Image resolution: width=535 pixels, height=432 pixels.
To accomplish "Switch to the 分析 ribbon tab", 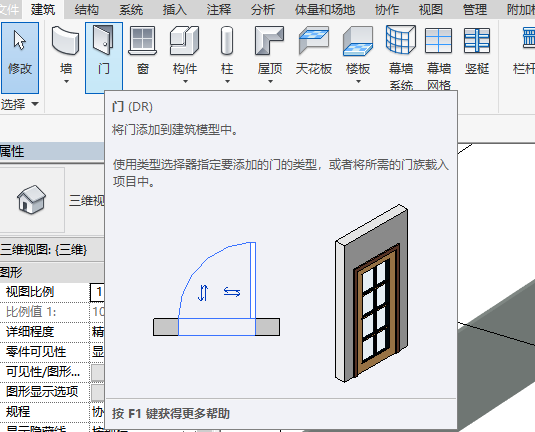I will click(x=263, y=9).
